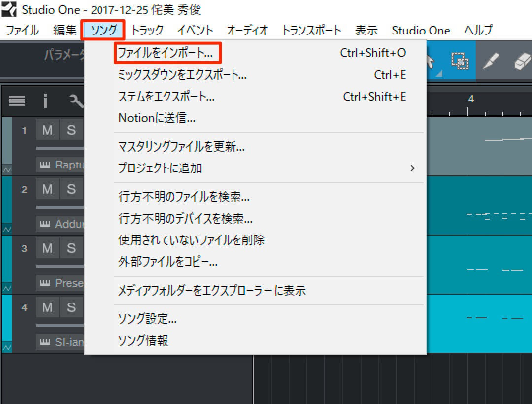Screen dimensions: 532x404
Task: Select track number 3
Action: (24, 249)
